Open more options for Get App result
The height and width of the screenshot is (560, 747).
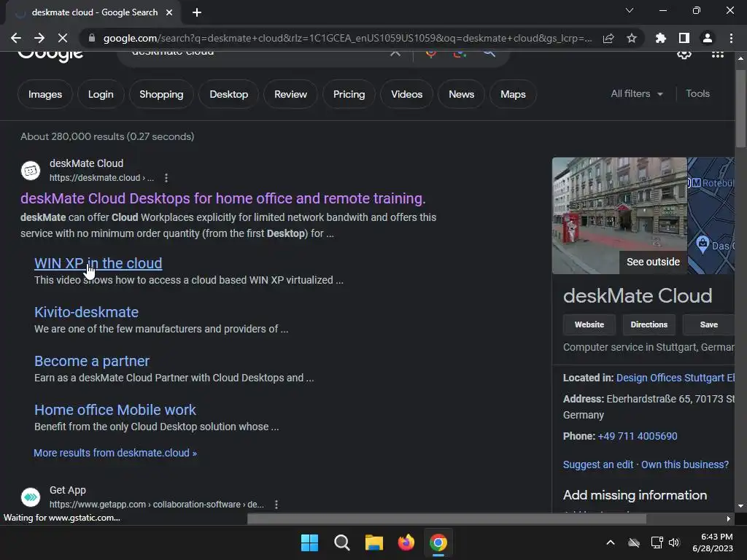point(276,505)
